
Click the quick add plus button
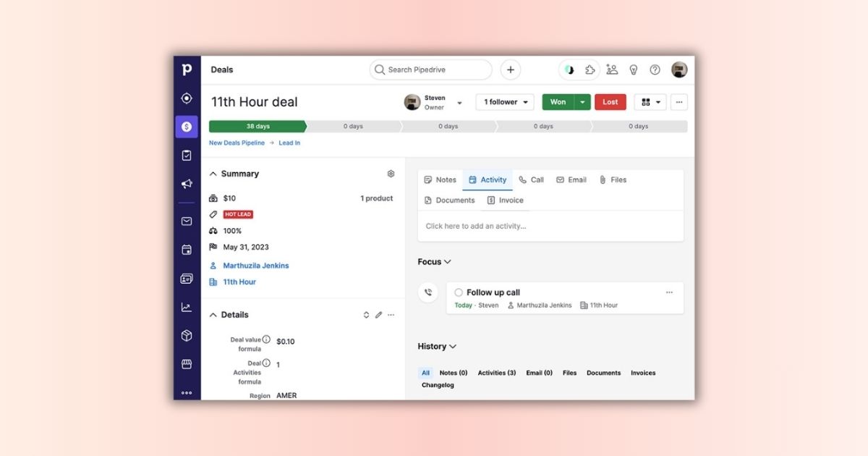click(x=511, y=69)
